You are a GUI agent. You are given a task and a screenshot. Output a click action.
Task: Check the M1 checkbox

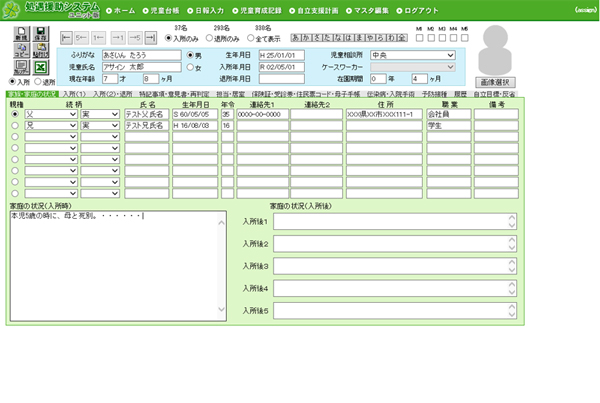click(x=420, y=38)
